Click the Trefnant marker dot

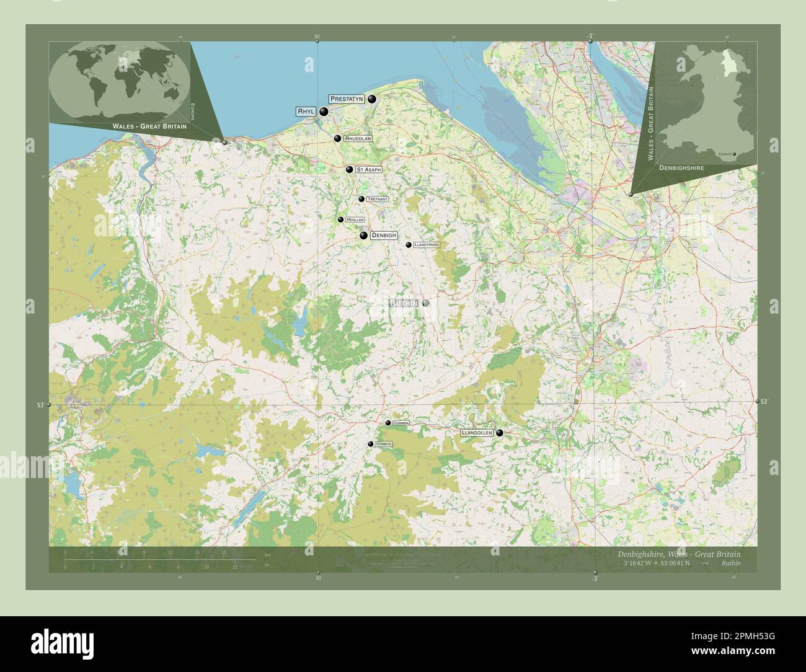[x=361, y=199]
